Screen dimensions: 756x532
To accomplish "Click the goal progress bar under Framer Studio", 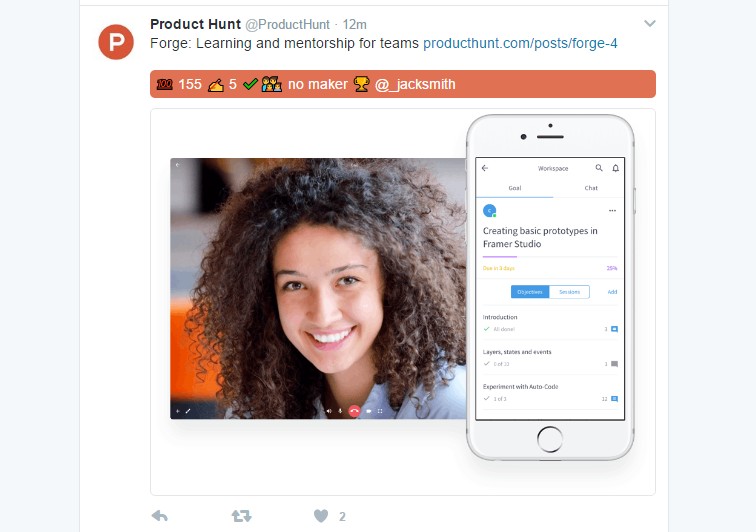I will pyautogui.click(x=550, y=257).
